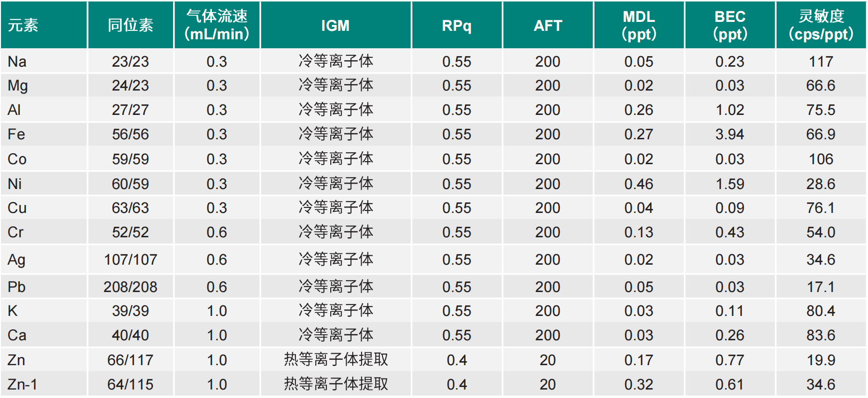The image size is (868, 398).
Task: Select sensitivity value 117 in Na row
Action: click(821, 62)
